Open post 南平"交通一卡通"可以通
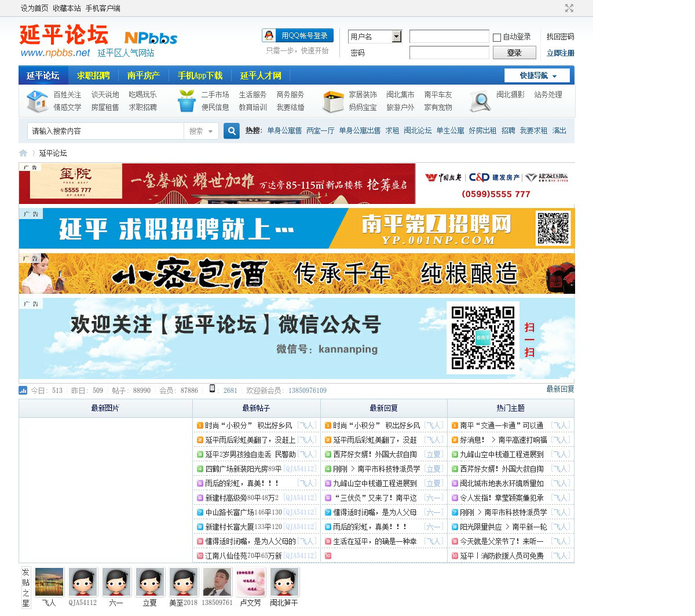 (502, 425)
